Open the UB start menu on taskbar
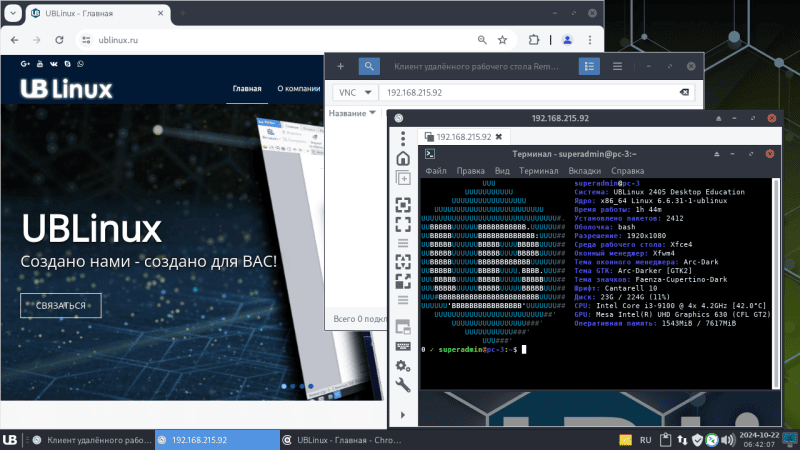 coord(10,440)
